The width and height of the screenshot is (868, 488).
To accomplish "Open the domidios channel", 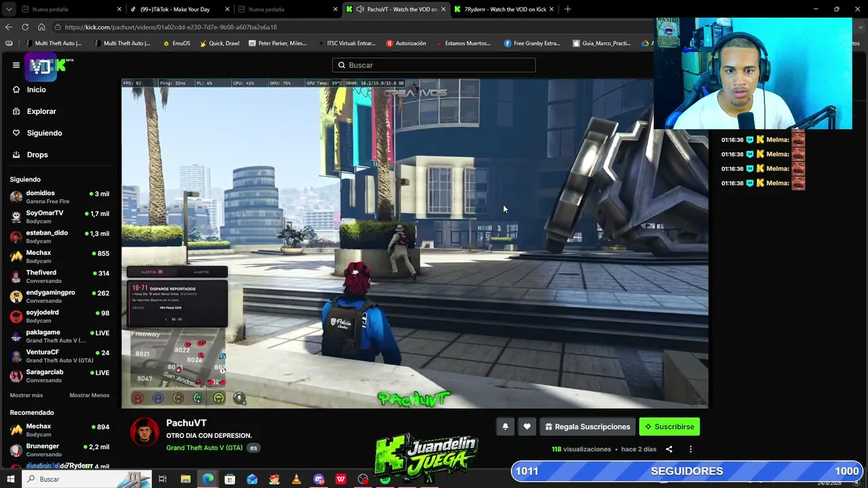I will pyautogui.click(x=60, y=197).
